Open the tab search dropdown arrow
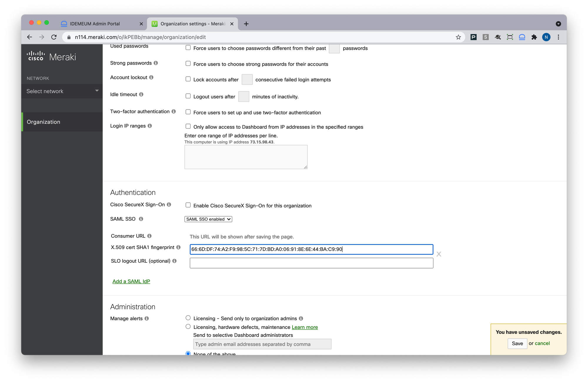 coord(558,24)
